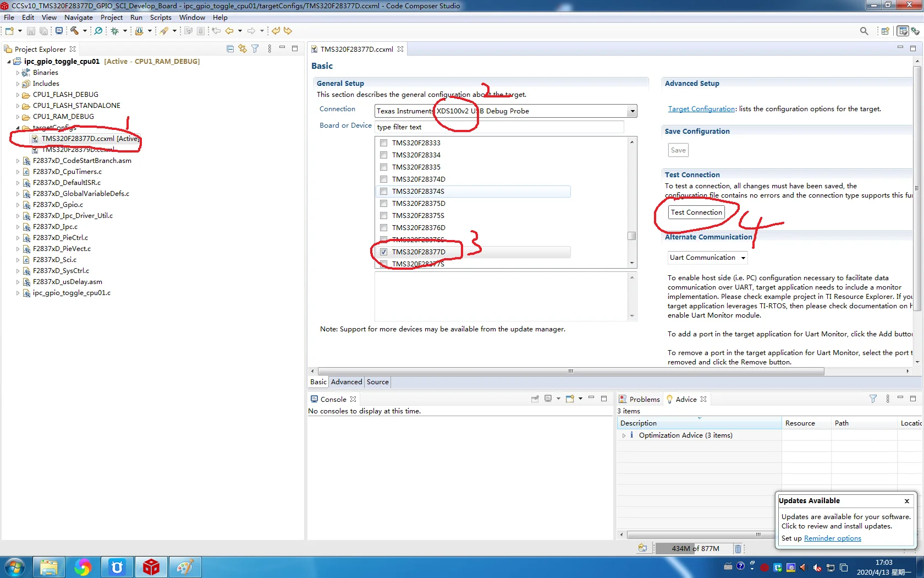Check the TMS320F28375D device checkbox
The image size is (924, 578).
(384, 204)
